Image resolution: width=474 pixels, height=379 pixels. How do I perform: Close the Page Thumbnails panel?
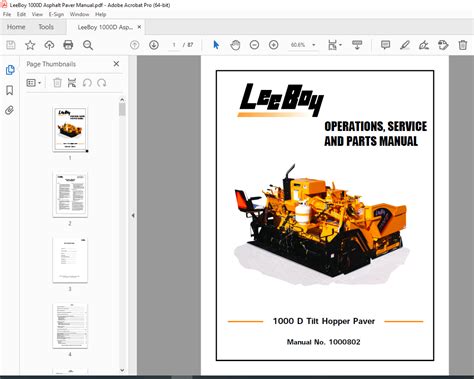pos(116,64)
